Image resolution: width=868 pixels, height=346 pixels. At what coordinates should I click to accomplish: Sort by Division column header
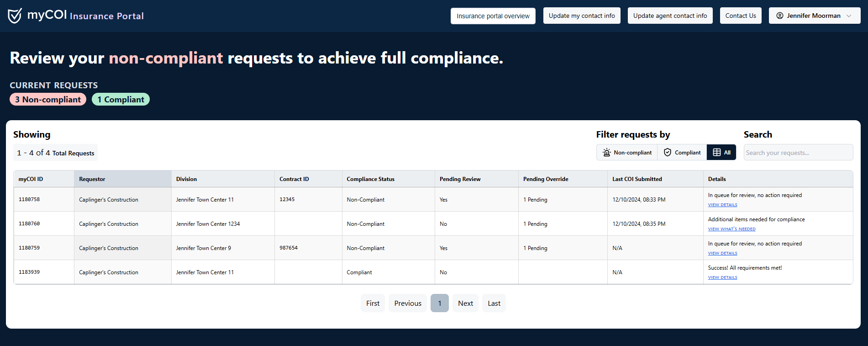(223, 179)
